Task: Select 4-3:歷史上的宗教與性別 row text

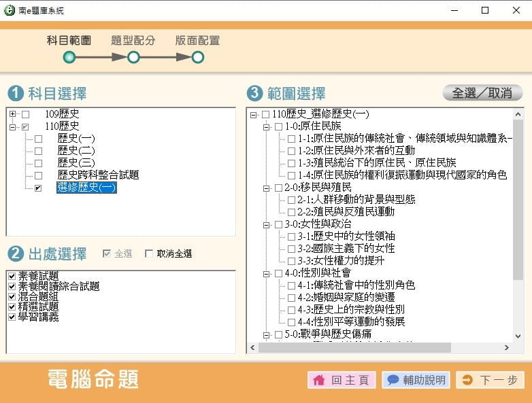Action: (351, 309)
